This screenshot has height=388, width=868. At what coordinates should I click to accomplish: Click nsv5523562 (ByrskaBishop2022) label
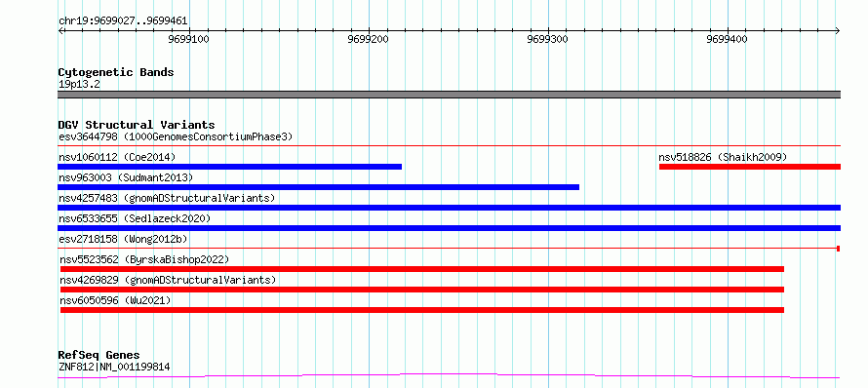(x=144, y=259)
